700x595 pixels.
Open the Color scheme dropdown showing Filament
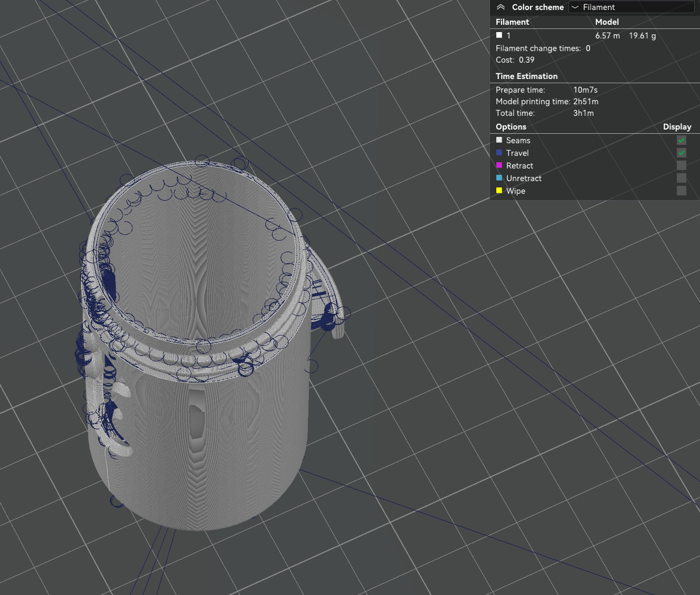pos(631,7)
